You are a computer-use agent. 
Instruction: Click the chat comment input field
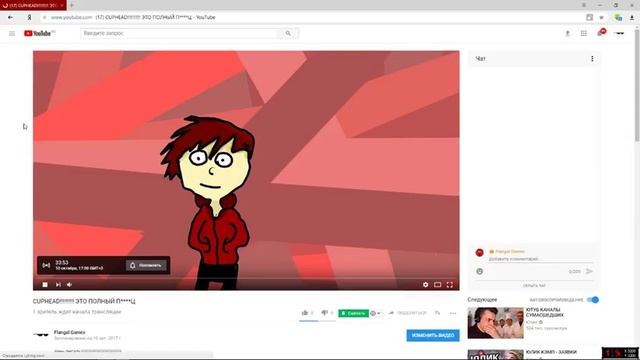coord(541,259)
